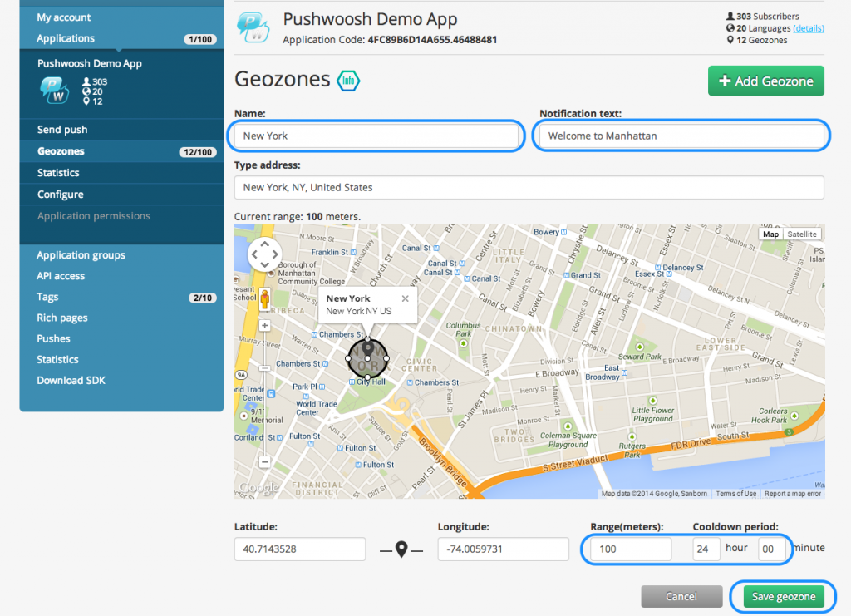Click the Pushwoosh Demo App sidebar title
This screenshot has width=851, height=616.
click(x=90, y=63)
